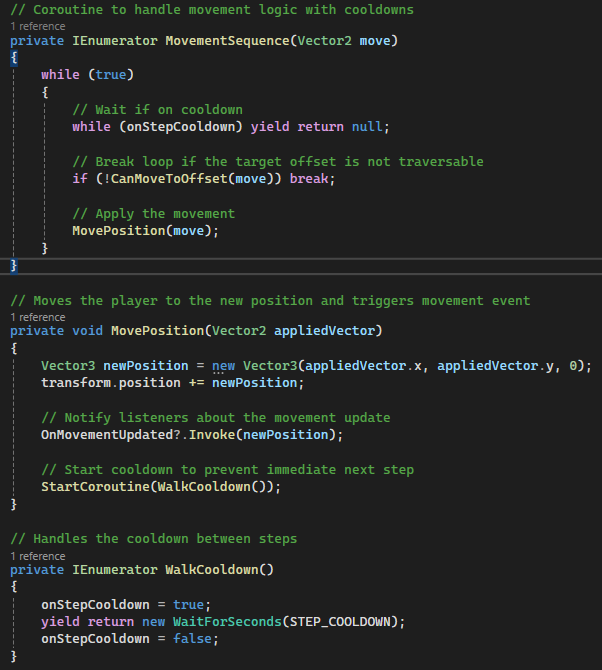Click the IEnumerator return type of MovementSequence
This screenshot has width=602, height=670.
115,41
